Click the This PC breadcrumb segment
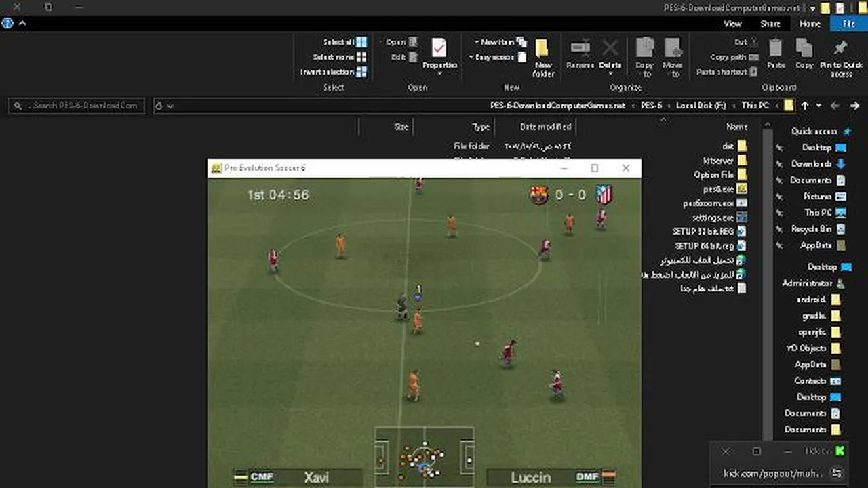The image size is (868, 488). [x=755, y=106]
